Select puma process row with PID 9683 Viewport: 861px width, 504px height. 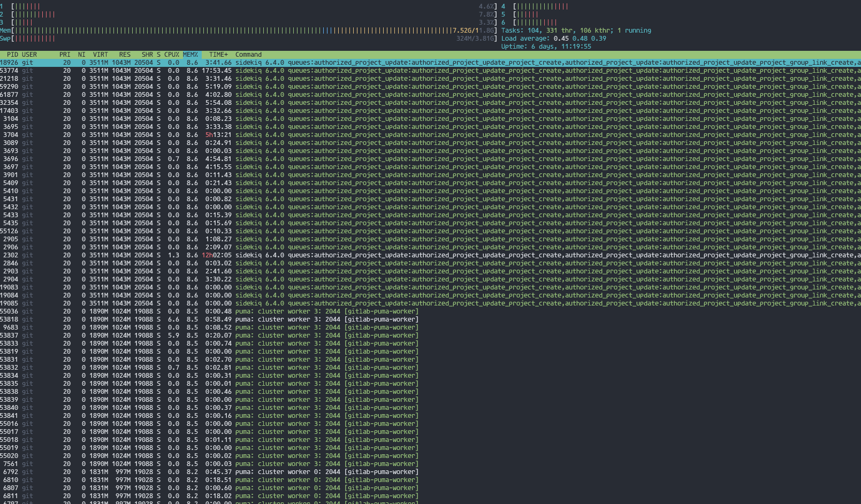[430, 327]
